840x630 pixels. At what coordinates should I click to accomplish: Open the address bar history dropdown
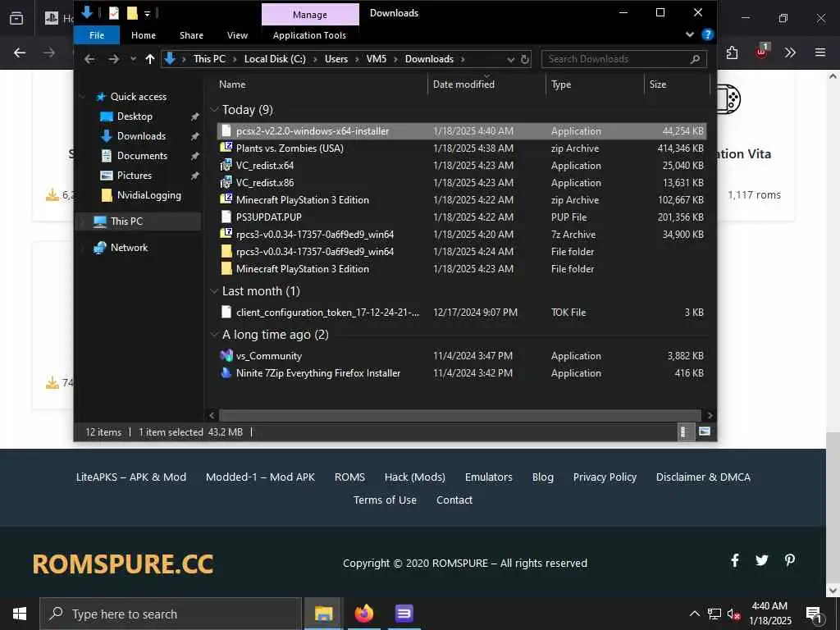pos(510,59)
